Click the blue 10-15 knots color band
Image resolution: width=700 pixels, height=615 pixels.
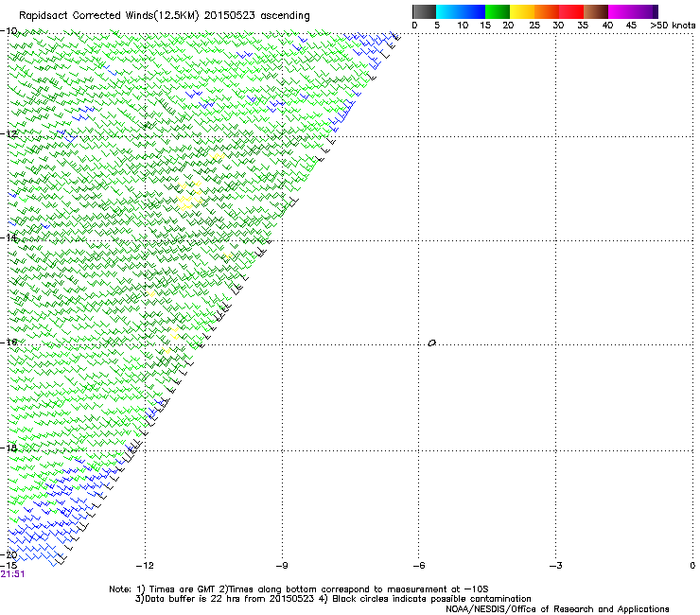point(473,11)
